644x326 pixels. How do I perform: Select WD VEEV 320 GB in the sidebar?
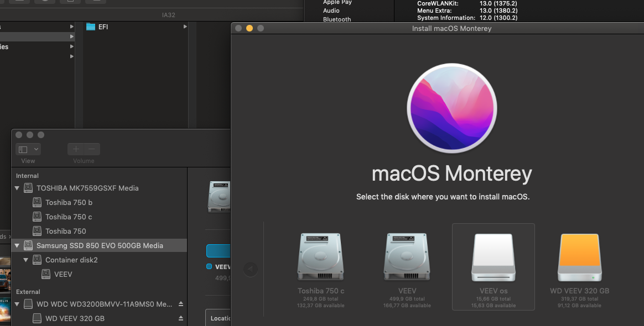click(x=99, y=319)
